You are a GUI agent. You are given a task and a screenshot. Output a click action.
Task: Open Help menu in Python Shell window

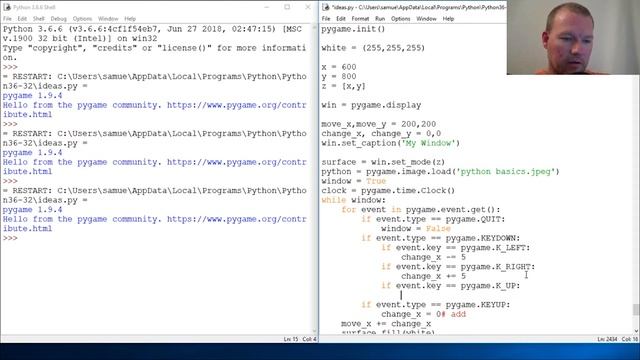(x=130, y=19)
